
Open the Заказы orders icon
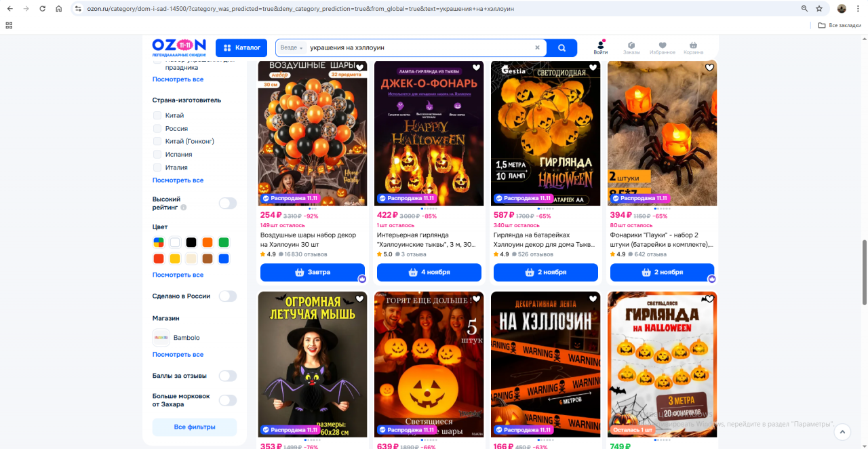[x=631, y=47]
